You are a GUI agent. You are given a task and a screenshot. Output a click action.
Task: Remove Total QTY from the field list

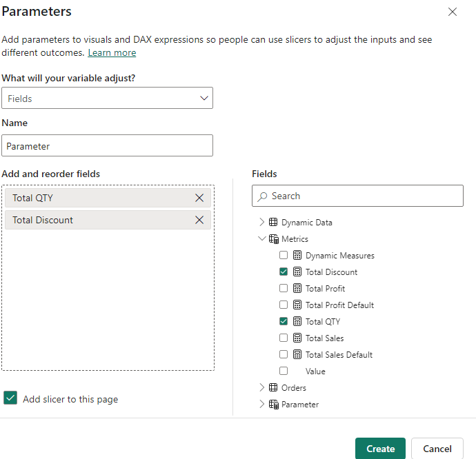(199, 198)
